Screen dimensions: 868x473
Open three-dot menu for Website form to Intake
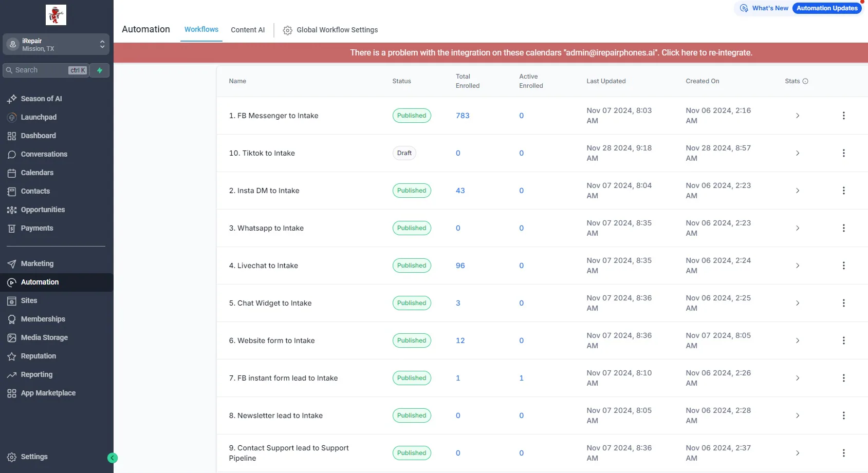pos(843,340)
